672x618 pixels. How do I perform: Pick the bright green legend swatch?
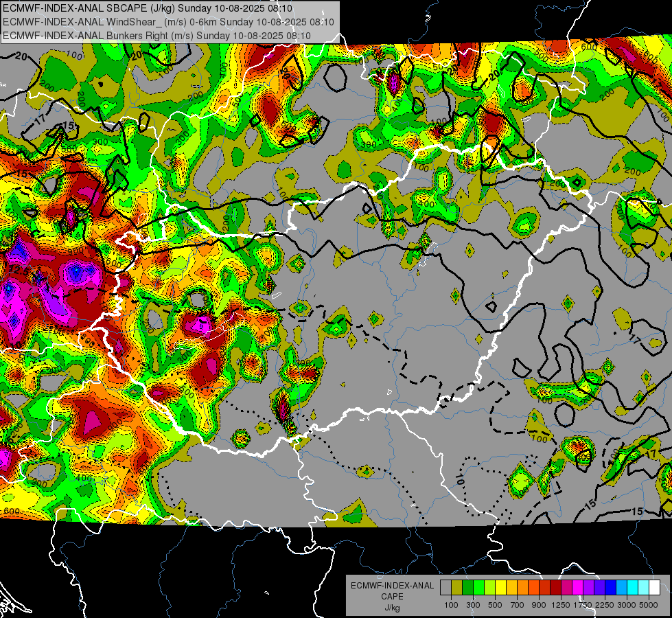[478, 588]
